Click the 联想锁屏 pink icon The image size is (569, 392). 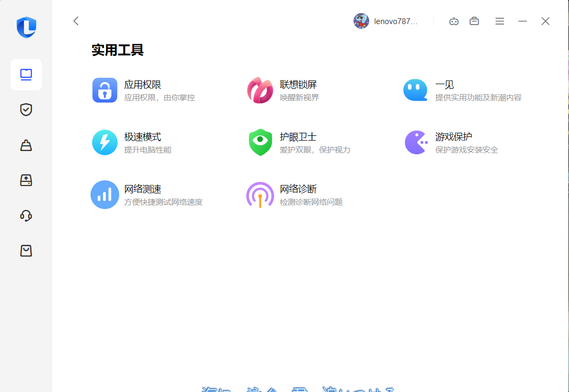coord(260,90)
